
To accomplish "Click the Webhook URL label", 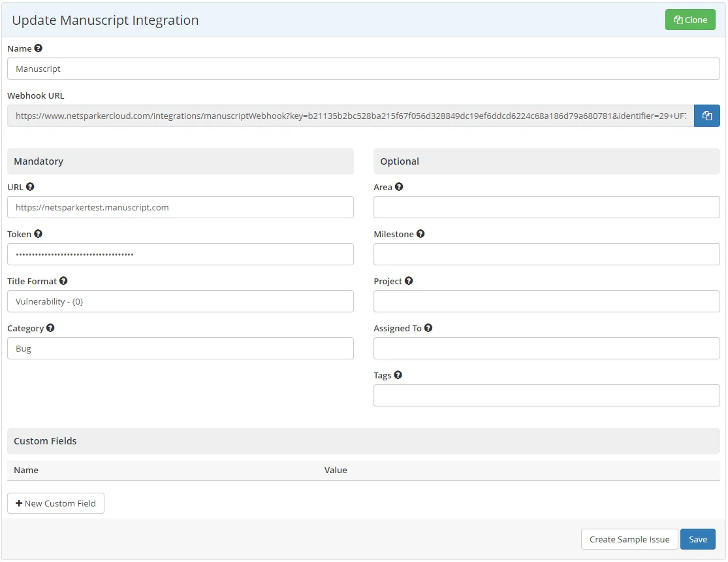I will 36,95.
